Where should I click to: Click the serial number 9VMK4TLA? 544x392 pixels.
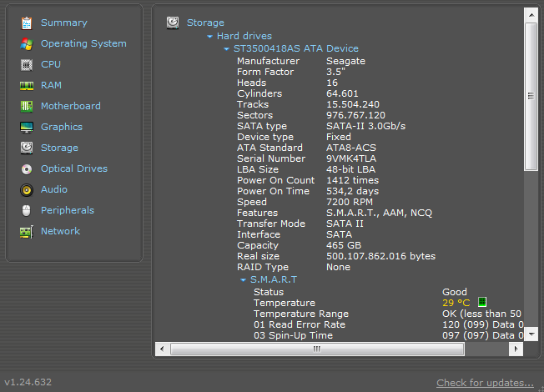point(351,158)
